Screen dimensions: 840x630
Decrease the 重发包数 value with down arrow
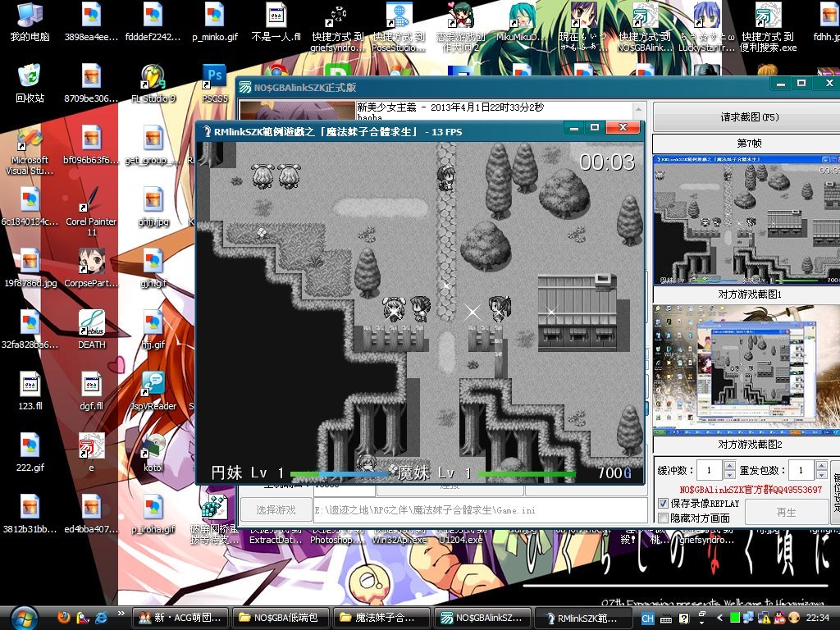tap(822, 475)
